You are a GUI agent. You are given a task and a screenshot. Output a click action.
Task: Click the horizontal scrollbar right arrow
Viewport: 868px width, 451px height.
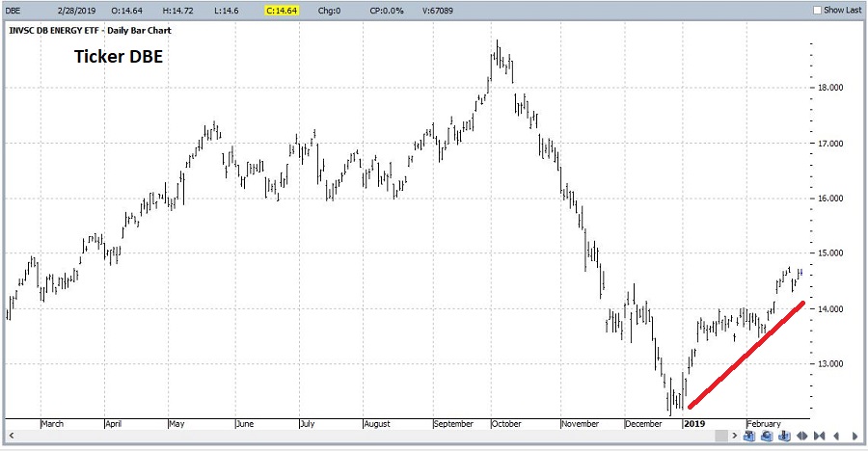click(x=734, y=436)
